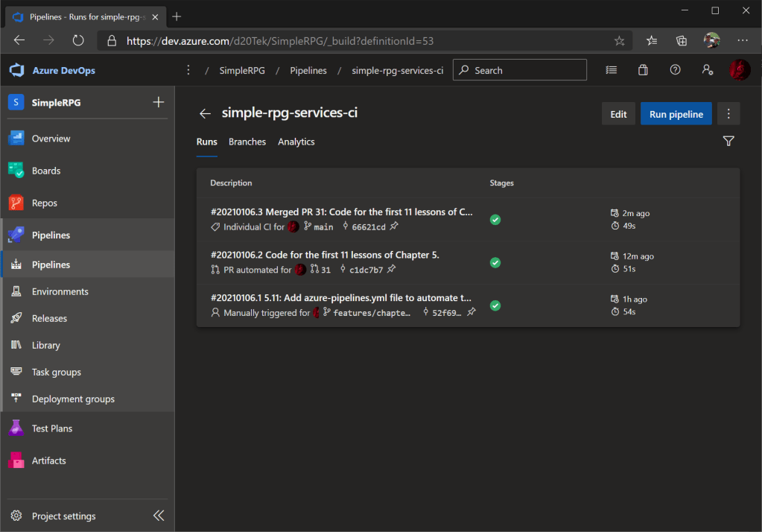Open the breadcrumb vertical ellipsis menu

(188, 70)
